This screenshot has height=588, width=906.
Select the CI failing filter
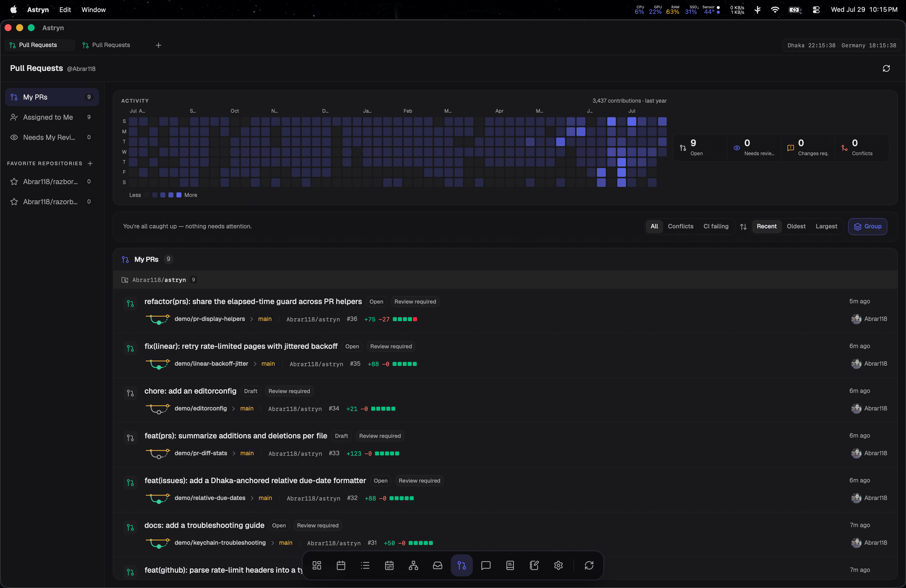click(x=716, y=227)
